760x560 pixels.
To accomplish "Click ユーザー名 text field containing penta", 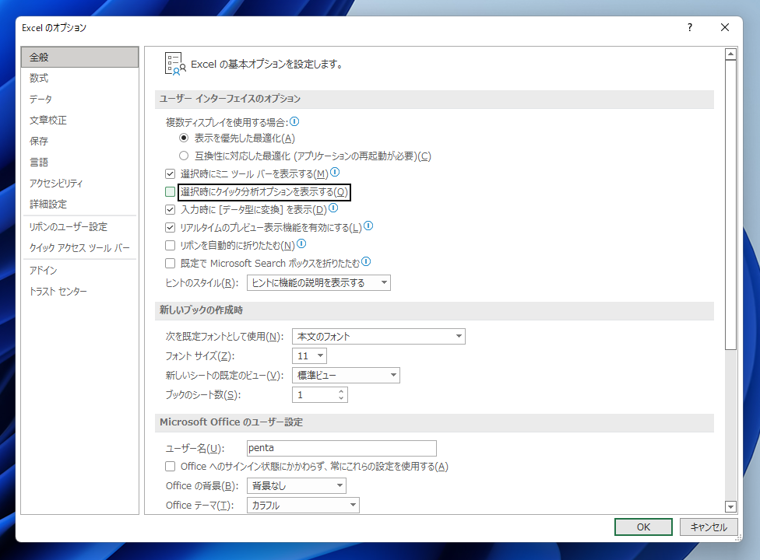I will pyautogui.click(x=342, y=448).
